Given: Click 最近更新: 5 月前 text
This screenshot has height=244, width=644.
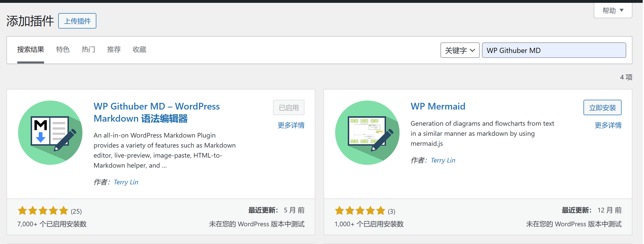Looking at the screenshot, I should (276, 210).
